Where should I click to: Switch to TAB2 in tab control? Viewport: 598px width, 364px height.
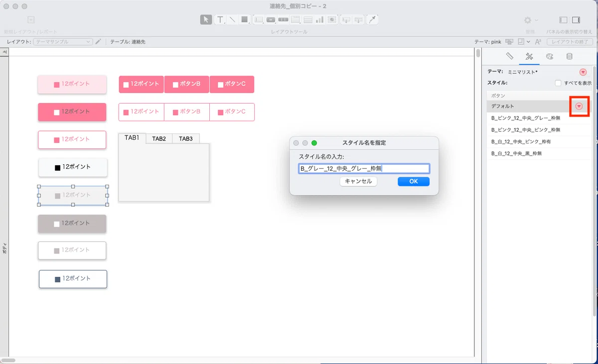pyautogui.click(x=159, y=138)
